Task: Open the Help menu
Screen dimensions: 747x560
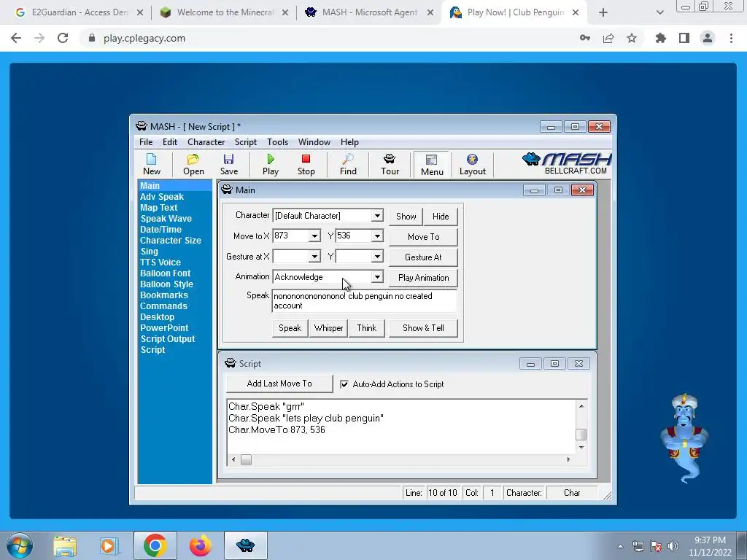Action: 349,142
